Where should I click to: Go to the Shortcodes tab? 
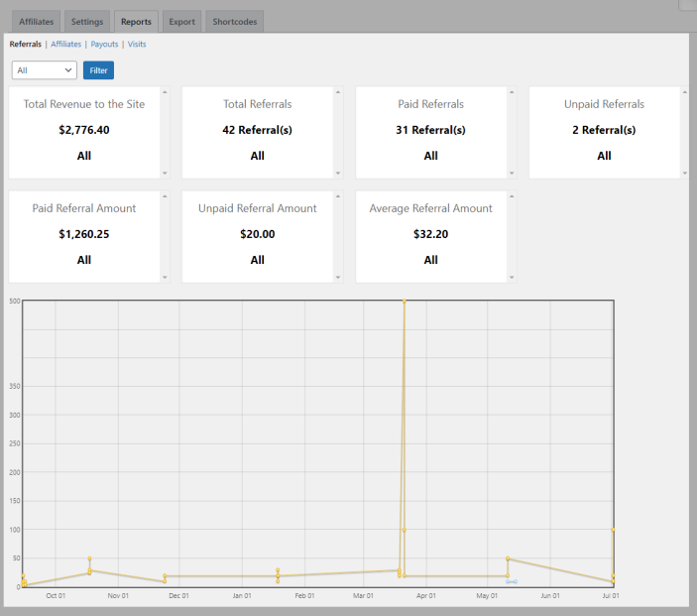pos(235,22)
